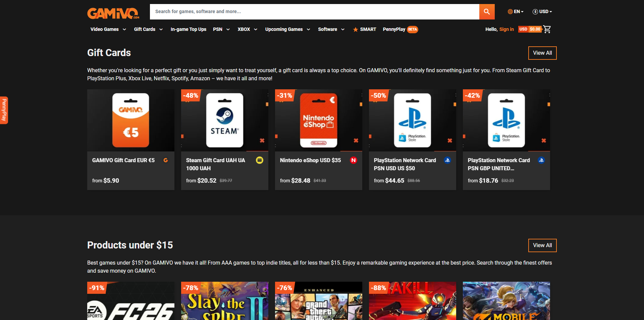Click PlayStation icon on PSN USD US $50 card
644x320 pixels.
[x=447, y=160]
